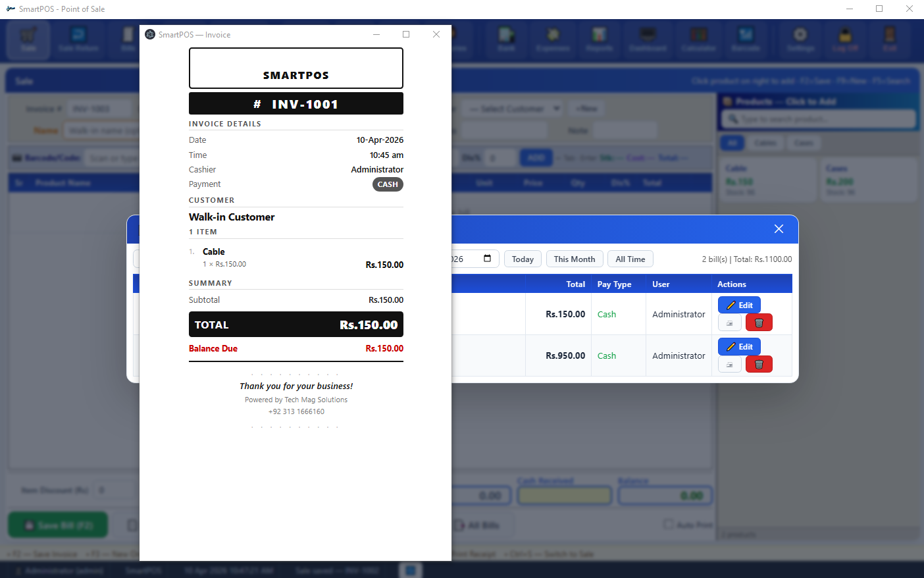Print the Rs.950.00 bill receipt
This screenshot has height=578, width=924.
[x=729, y=364]
